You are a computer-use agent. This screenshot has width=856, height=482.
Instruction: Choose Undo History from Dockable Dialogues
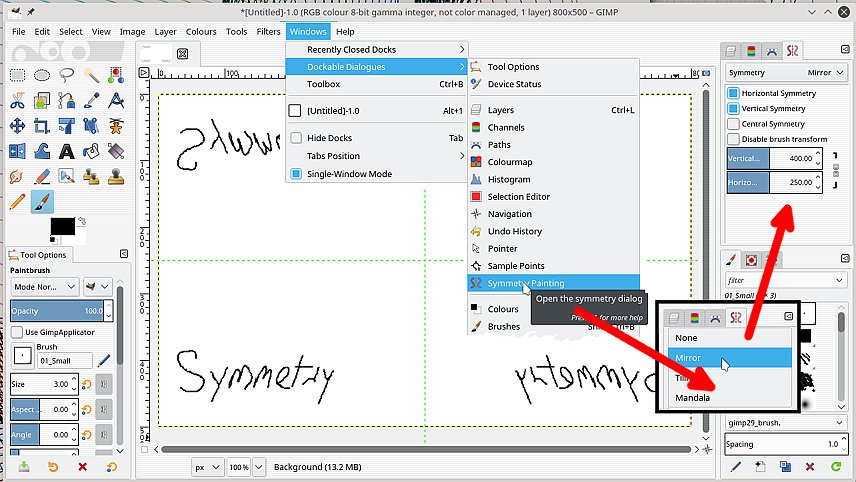click(554, 231)
